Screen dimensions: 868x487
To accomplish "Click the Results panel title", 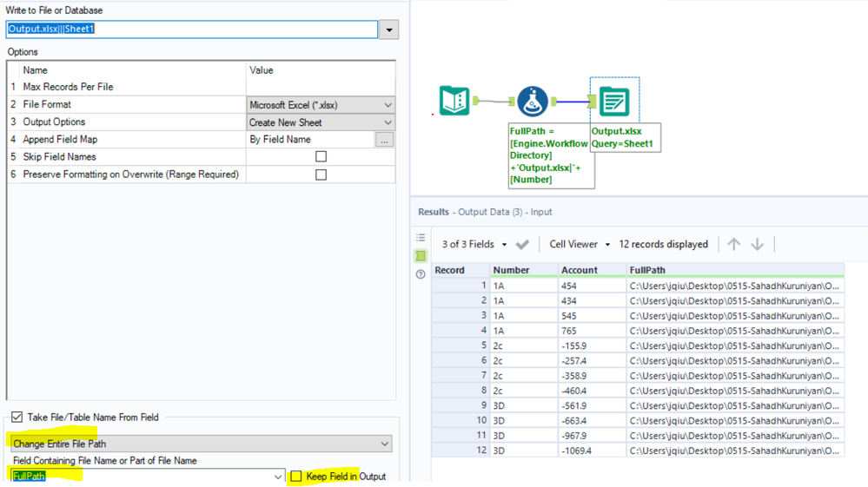I will coord(434,212).
